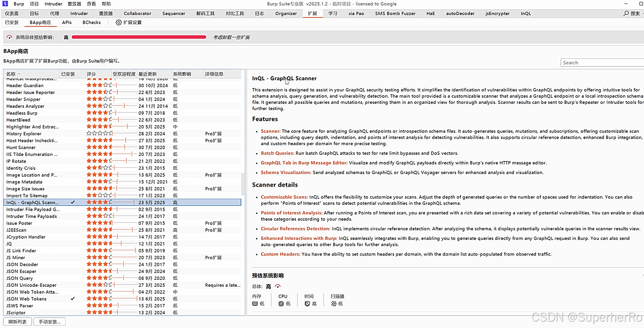The height and width of the screenshot is (329, 644).
Task: Click the 手动安装 button
Action: [x=50, y=322]
